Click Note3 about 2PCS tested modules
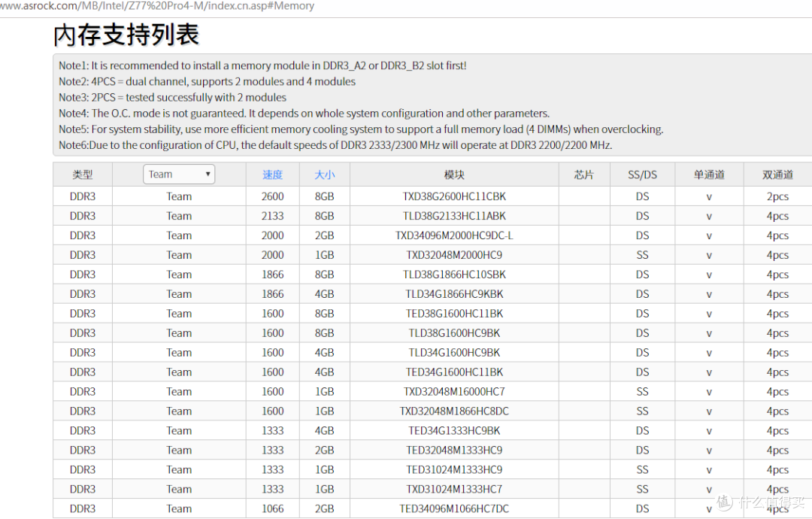 [172, 97]
